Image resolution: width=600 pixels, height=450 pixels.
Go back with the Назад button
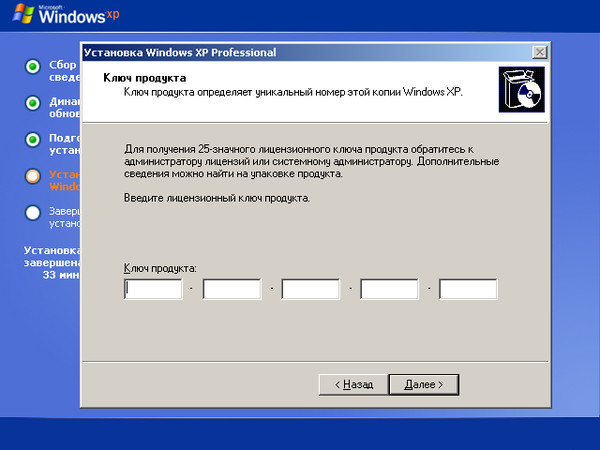point(354,384)
